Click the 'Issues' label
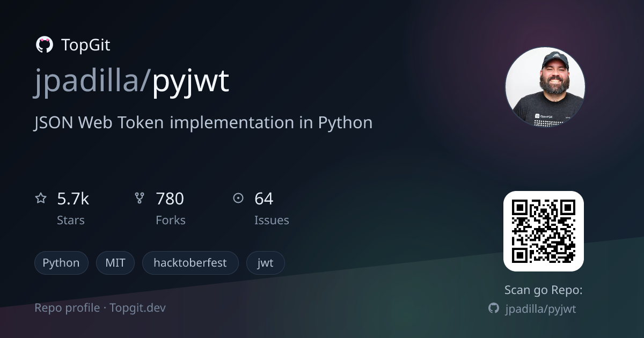Screen dimensions: 644x338 [x=272, y=221]
